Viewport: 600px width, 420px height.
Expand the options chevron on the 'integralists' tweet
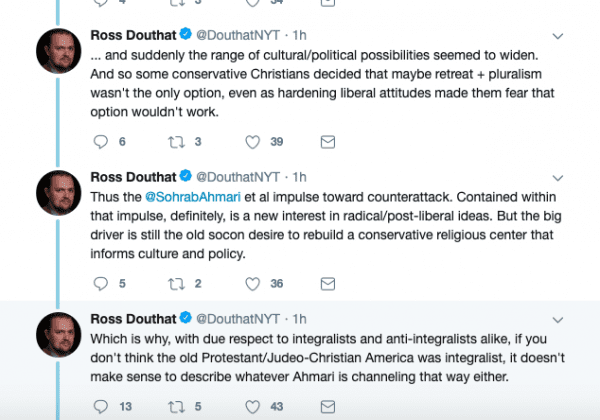(558, 318)
